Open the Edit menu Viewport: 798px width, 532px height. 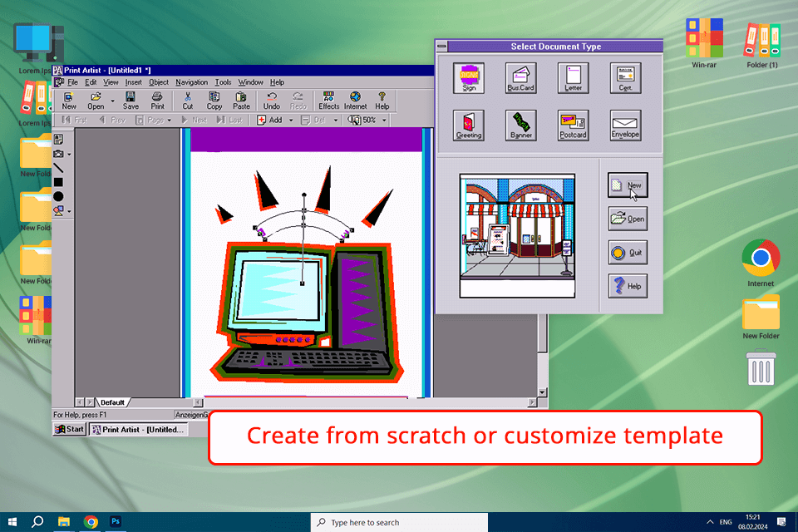[91, 82]
